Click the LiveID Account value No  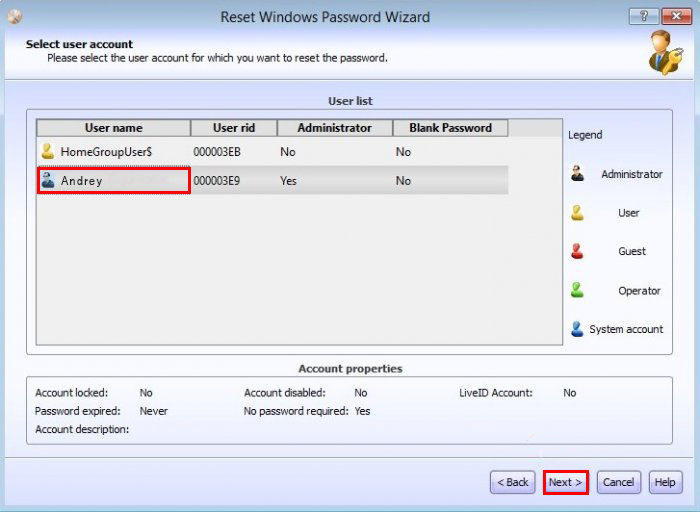tap(570, 393)
